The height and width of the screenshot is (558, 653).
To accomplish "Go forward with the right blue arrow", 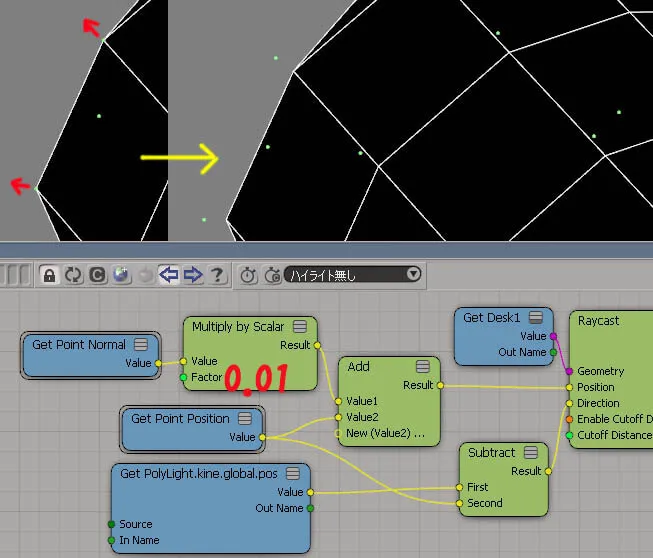I will [193, 275].
